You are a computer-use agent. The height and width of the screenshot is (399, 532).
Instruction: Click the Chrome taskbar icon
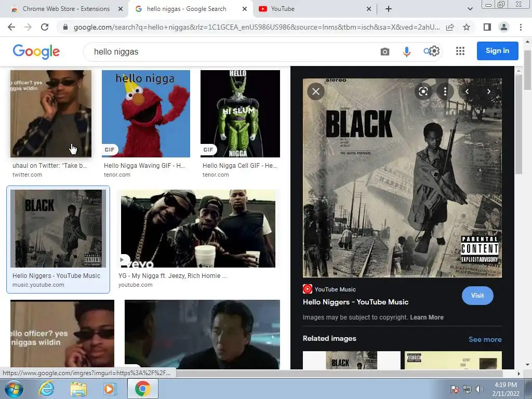coord(142,389)
